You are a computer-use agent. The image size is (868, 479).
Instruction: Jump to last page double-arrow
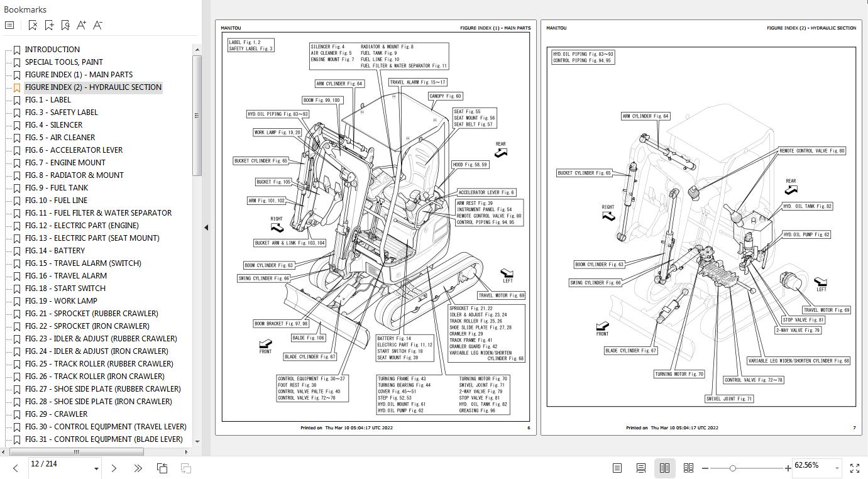(x=138, y=468)
